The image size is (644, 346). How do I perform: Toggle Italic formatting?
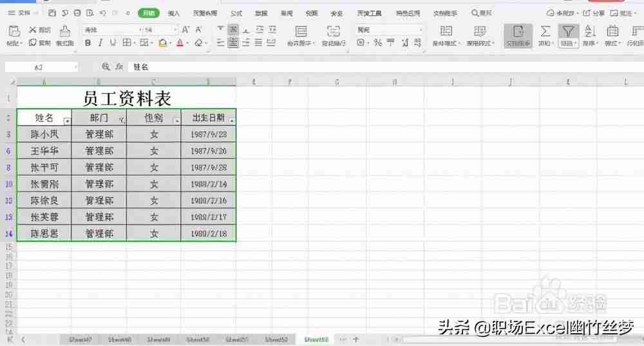point(100,42)
